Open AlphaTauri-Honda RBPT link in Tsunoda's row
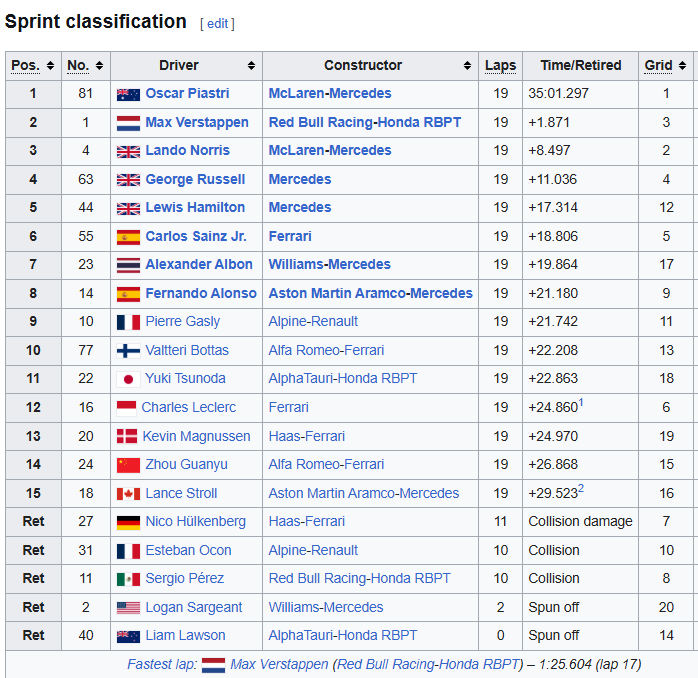The width and height of the screenshot is (698, 678). [x=343, y=378]
